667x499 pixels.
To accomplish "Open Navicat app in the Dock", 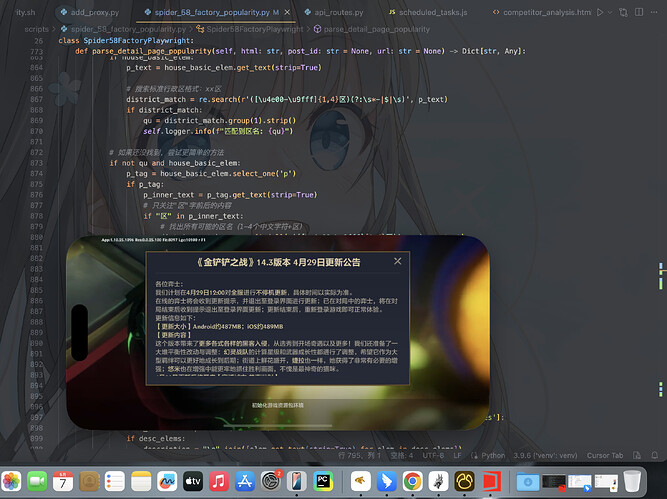I will pos(465,481).
